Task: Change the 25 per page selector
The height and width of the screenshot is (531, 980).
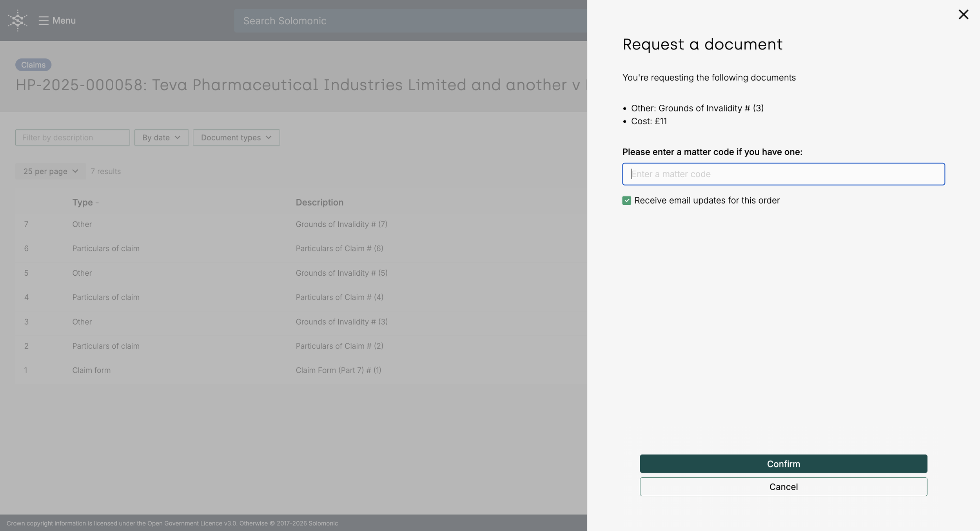Action: 51,171
